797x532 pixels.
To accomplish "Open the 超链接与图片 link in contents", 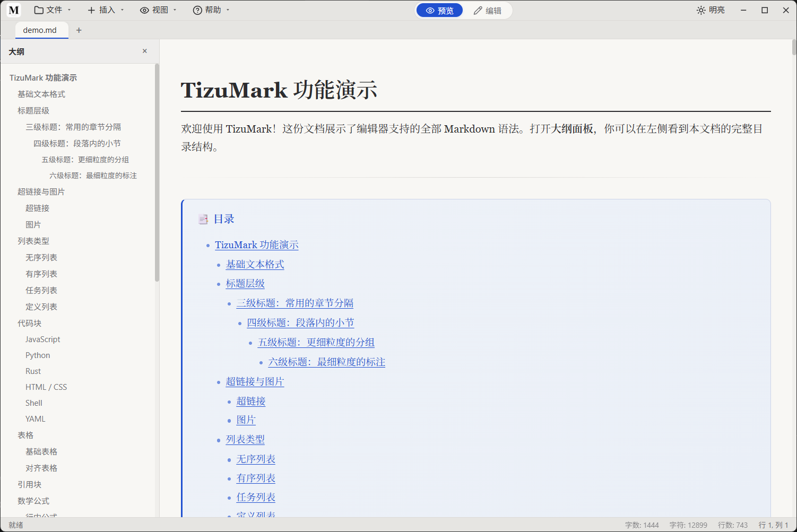I will (x=255, y=381).
